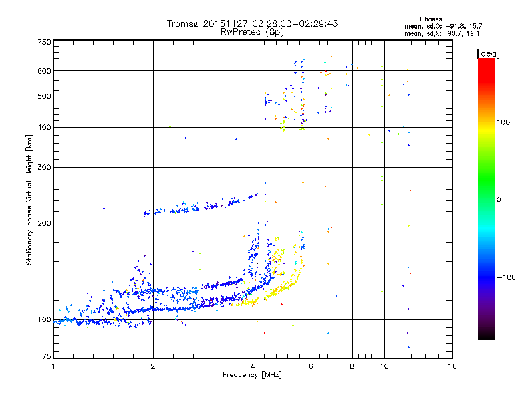Click the '10' x-axis tick label
Screen dimensions: 532x399
click(x=384, y=366)
